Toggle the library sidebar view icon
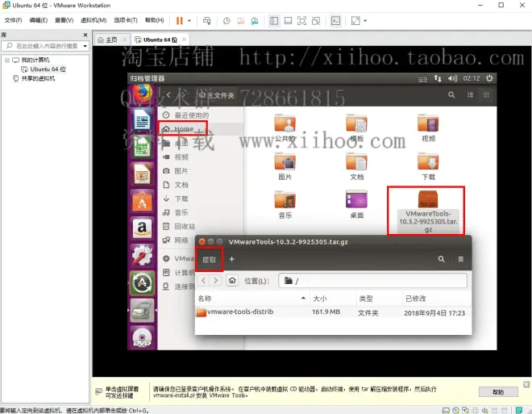The height and width of the screenshot is (414, 532). click(274, 21)
